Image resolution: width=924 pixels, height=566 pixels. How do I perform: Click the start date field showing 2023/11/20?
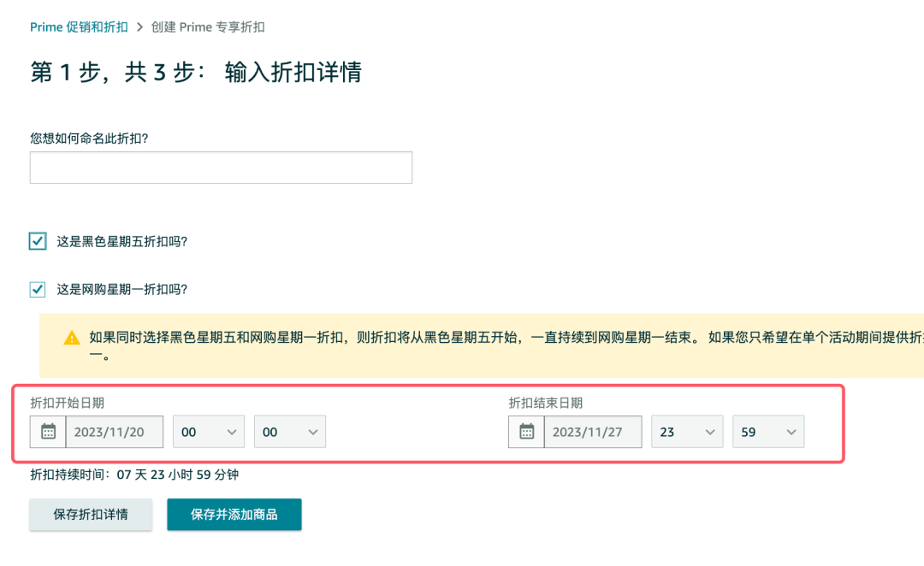[x=115, y=432]
